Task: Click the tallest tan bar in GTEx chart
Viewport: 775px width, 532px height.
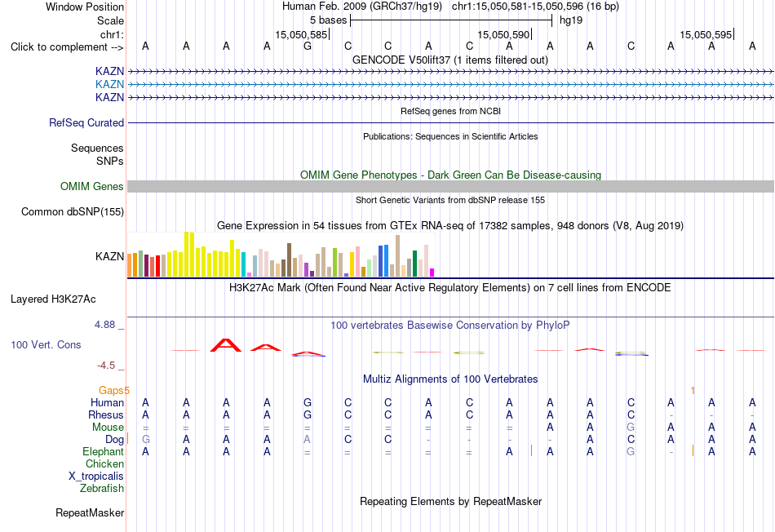Action: point(397,255)
